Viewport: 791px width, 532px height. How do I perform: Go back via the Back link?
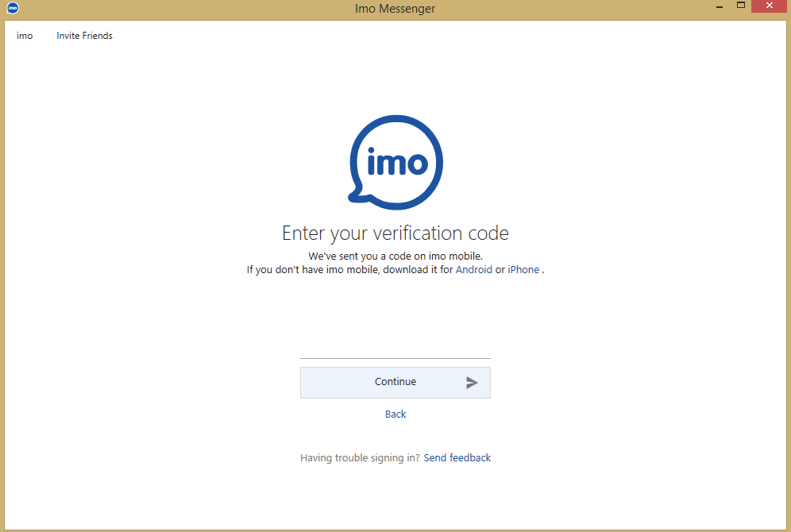pos(395,414)
